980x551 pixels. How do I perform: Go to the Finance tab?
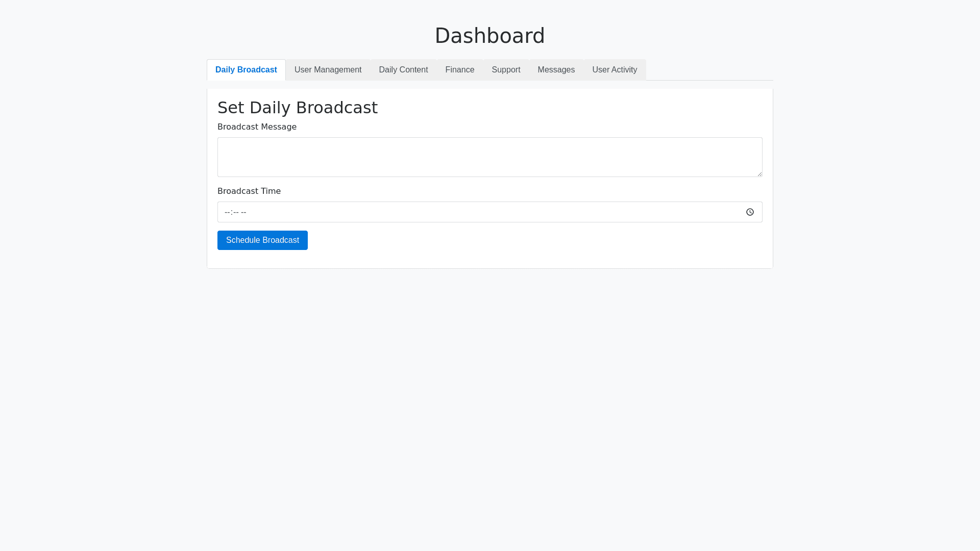click(x=459, y=70)
